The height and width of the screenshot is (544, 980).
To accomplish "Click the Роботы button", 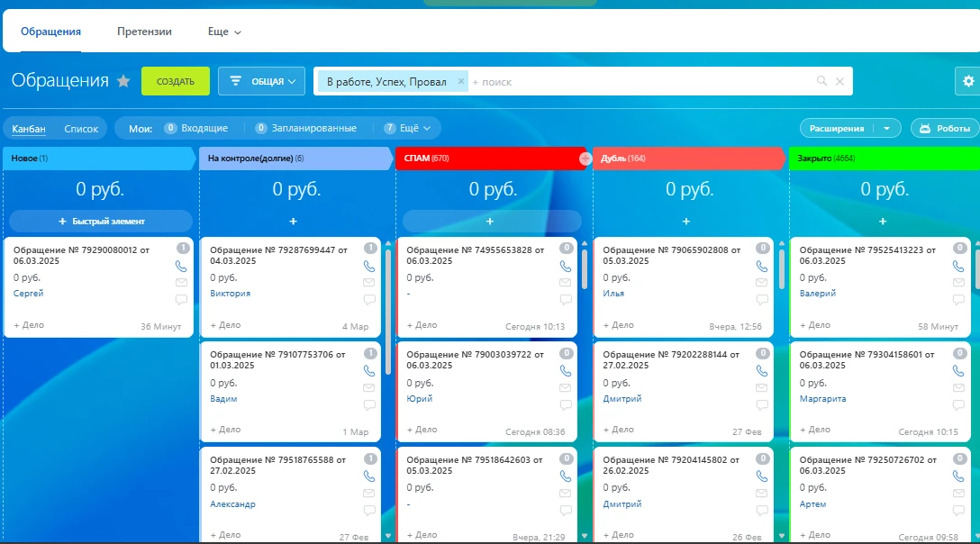I will (945, 128).
